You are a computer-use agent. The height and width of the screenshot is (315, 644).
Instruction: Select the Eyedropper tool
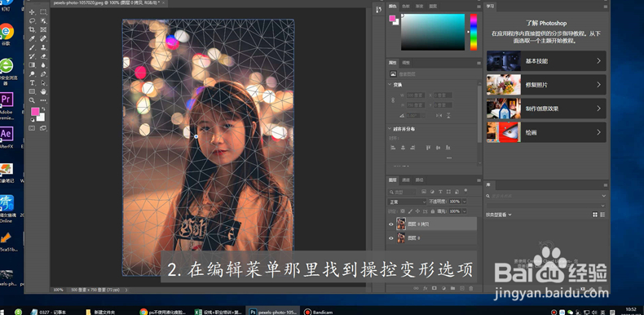click(x=32, y=38)
